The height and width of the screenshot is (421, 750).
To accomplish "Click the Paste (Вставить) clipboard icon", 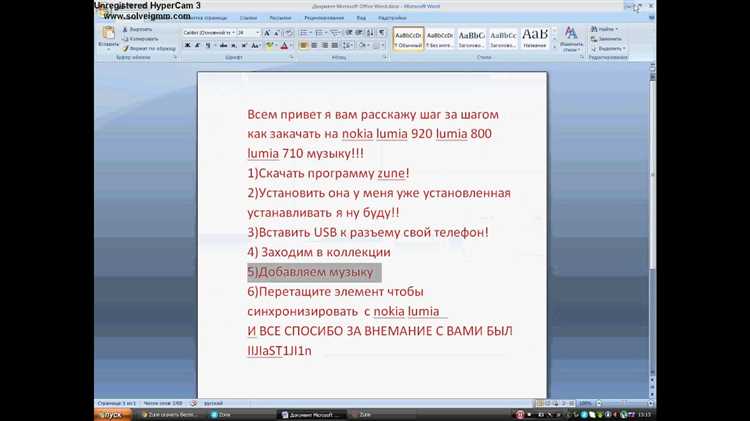I will click(x=108, y=36).
